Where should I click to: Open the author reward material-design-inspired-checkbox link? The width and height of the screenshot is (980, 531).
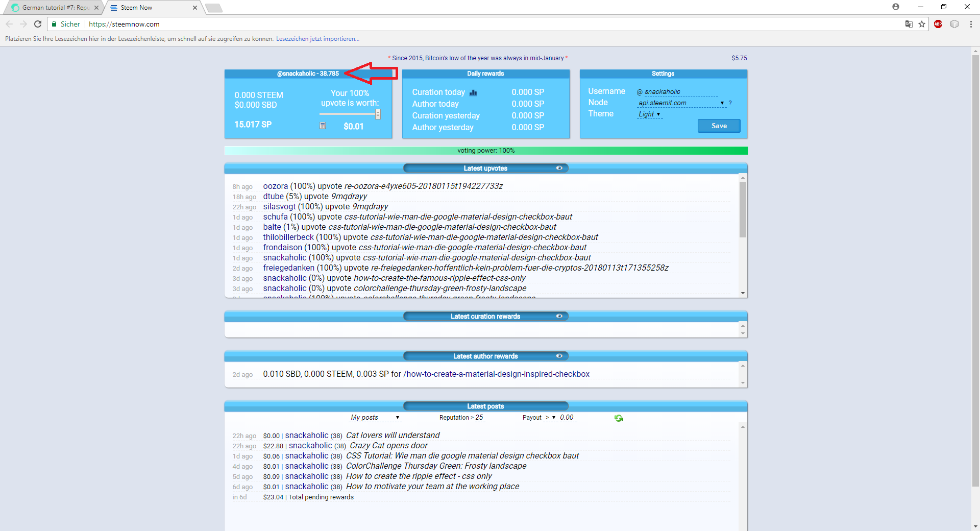coord(496,374)
